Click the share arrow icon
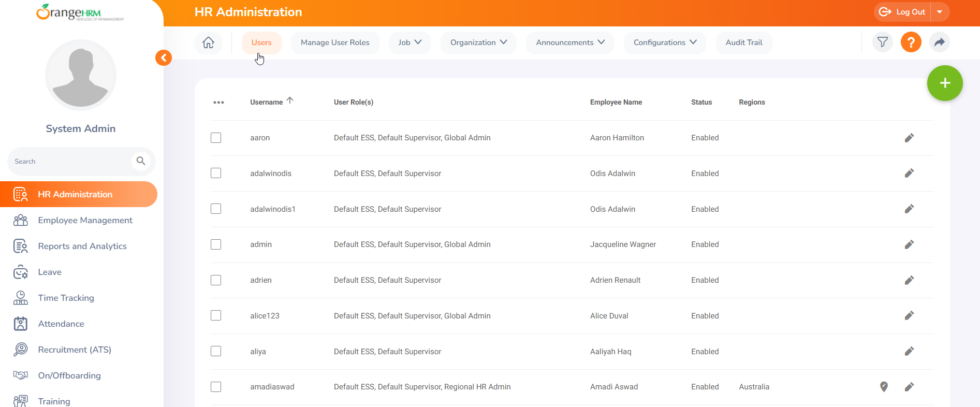The width and height of the screenshot is (980, 407). [939, 42]
